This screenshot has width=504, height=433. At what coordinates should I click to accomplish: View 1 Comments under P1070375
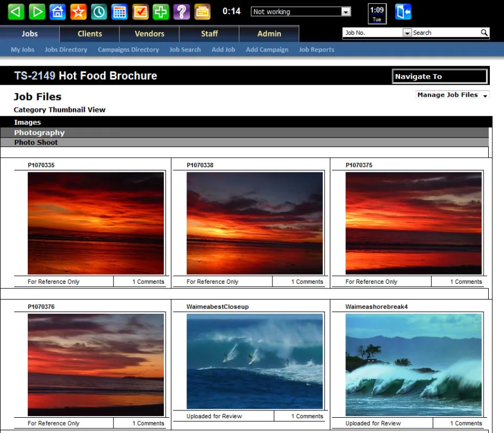pyautogui.click(x=466, y=282)
